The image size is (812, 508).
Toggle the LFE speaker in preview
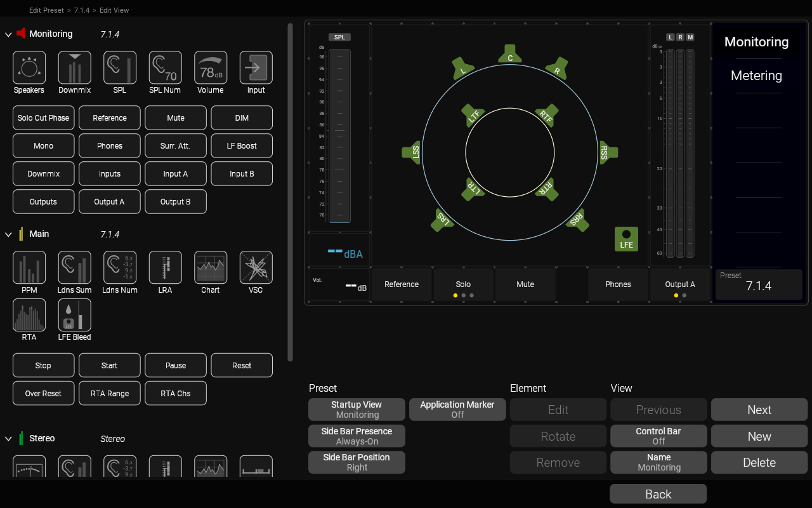[626, 239]
